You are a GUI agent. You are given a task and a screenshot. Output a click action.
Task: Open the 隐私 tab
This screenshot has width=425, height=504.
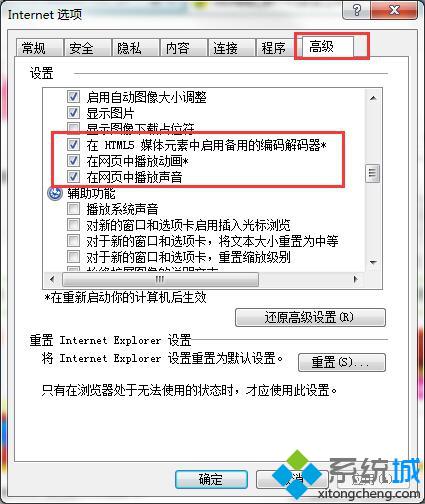pyautogui.click(x=129, y=48)
